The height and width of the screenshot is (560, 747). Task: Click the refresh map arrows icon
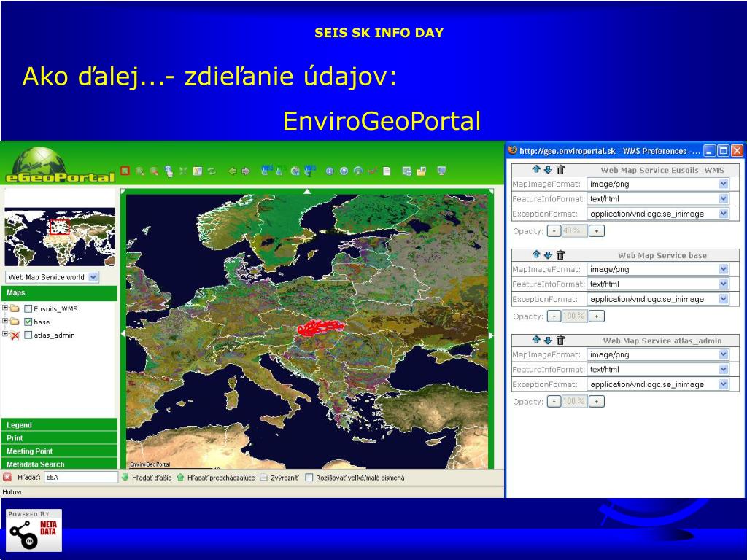click(212, 171)
